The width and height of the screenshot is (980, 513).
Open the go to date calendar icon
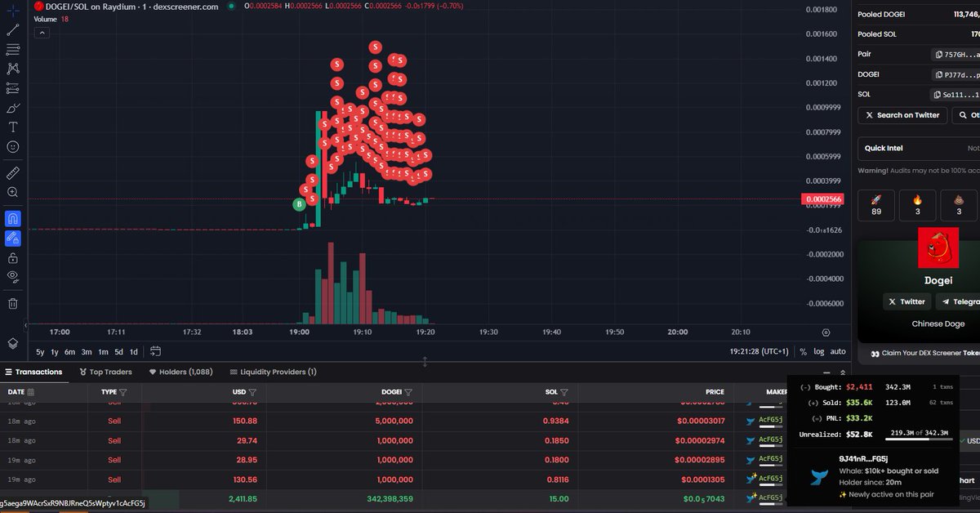[x=155, y=351]
